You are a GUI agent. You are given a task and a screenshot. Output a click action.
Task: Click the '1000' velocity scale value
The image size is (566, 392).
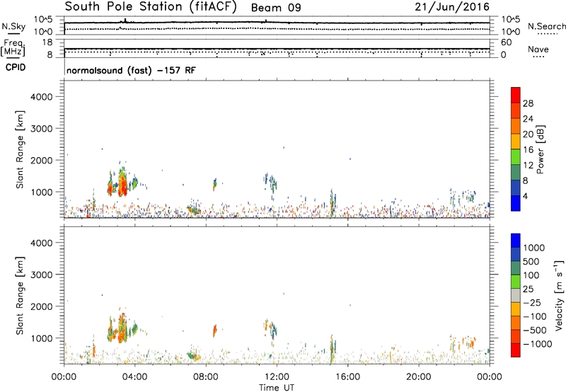pyautogui.click(x=533, y=248)
